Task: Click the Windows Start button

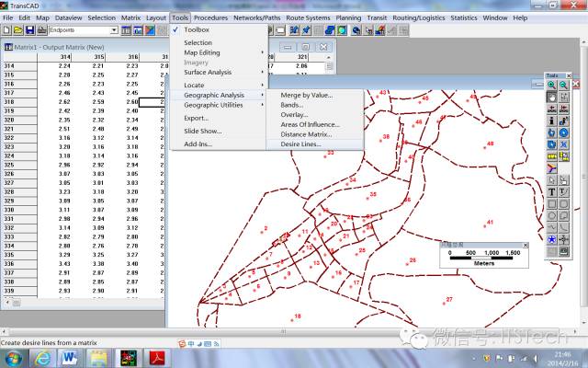Action: (14, 357)
